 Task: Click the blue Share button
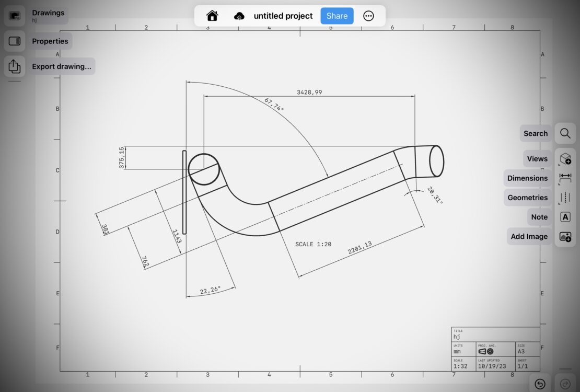(x=337, y=16)
